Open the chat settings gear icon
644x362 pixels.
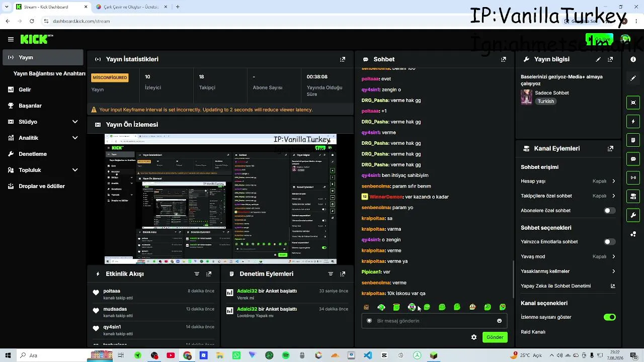point(473,337)
